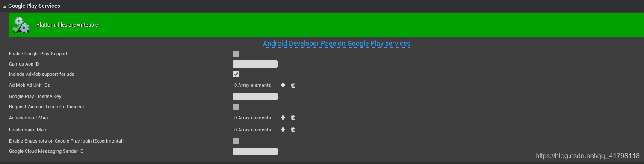
Task: Select the 'Leaderboard Map' row label
Action: pyautogui.click(x=27, y=130)
